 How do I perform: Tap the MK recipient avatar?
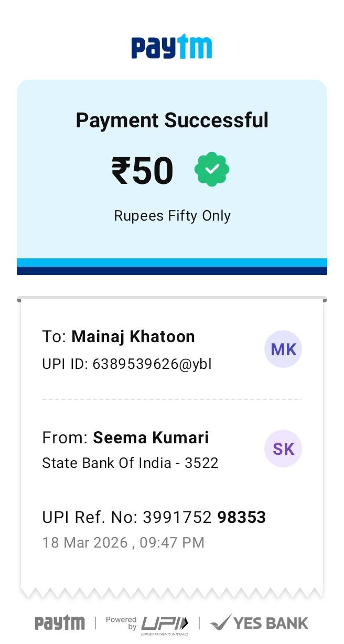pos(283,349)
